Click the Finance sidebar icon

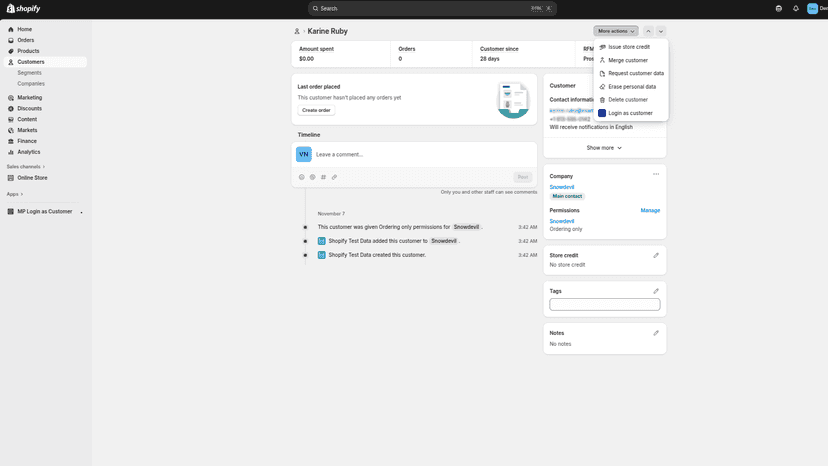coord(11,141)
